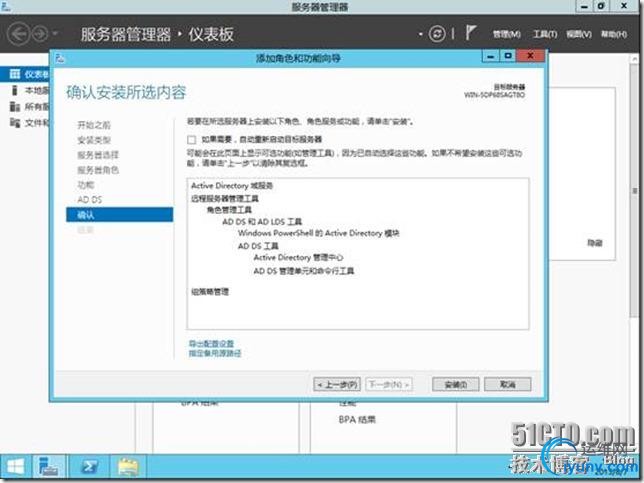Image resolution: width=644 pixels, height=483 pixels.
Task: Select the dashboard icon in sidebar
Action: click(15, 74)
